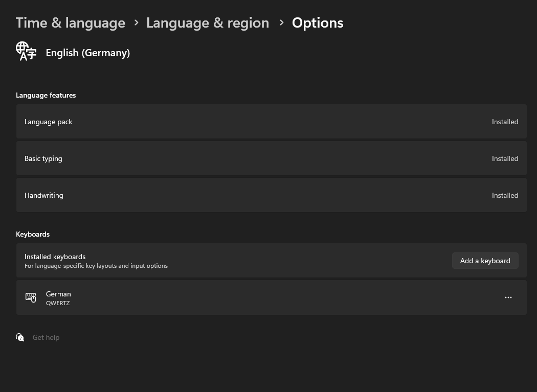Navigate back to Time & language
The width and height of the screenshot is (537, 392).
pos(70,22)
